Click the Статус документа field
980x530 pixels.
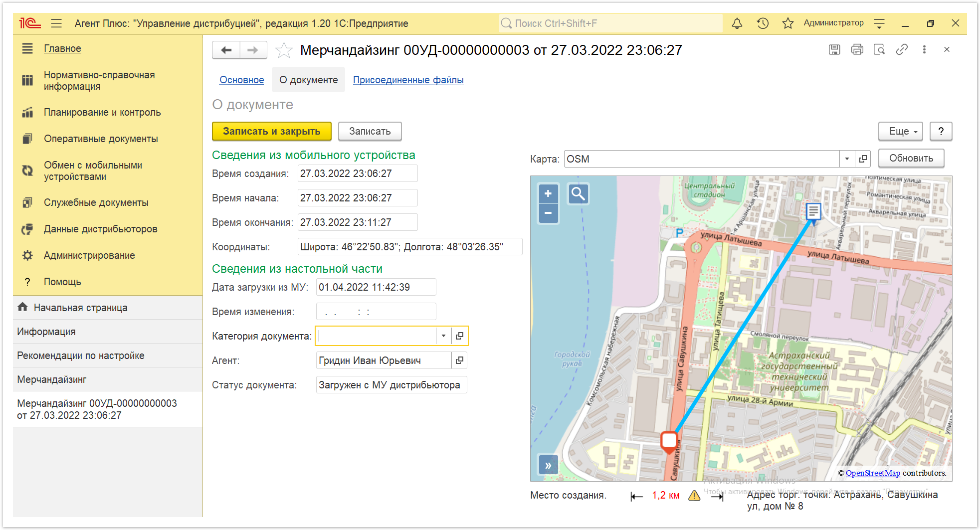point(392,385)
